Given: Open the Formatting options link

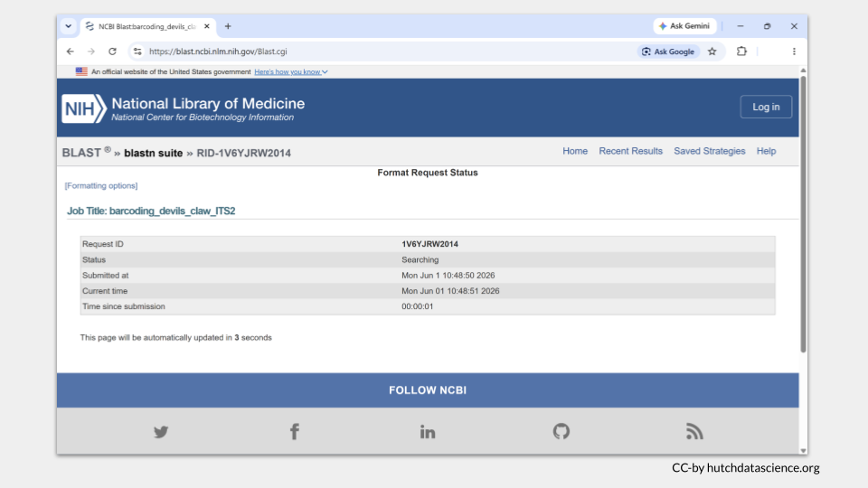Looking at the screenshot, I should [101, 186].
